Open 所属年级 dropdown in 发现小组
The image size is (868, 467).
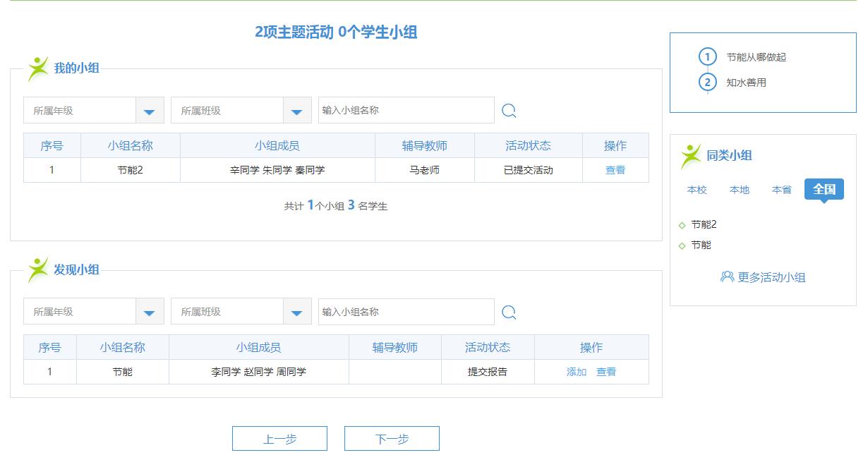tap(94, 312)
